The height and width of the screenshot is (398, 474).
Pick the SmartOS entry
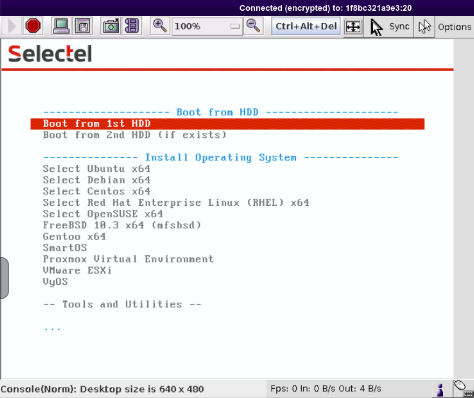pyautogui.click(x=65, y=248)
